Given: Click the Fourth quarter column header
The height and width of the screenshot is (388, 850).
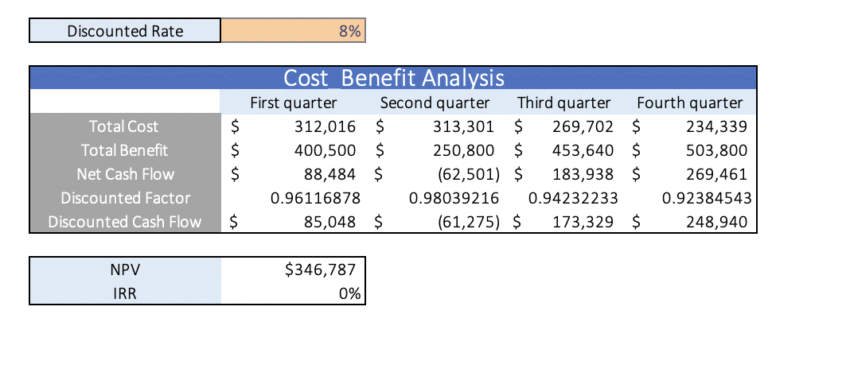Looking at the screenshot, I should (690, 102).
